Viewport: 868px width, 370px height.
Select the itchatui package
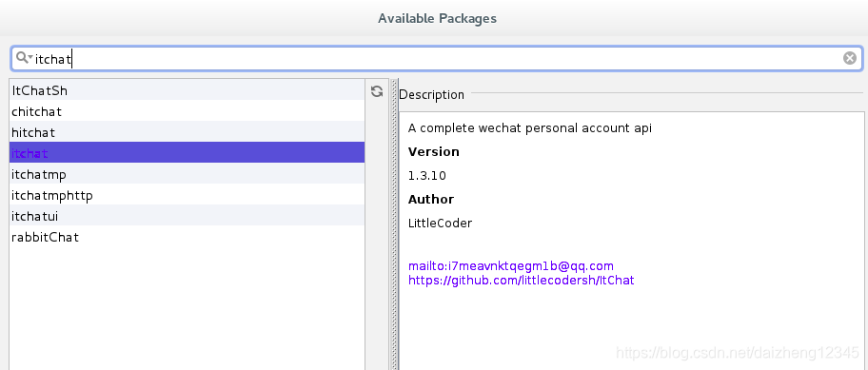(187, 216)
